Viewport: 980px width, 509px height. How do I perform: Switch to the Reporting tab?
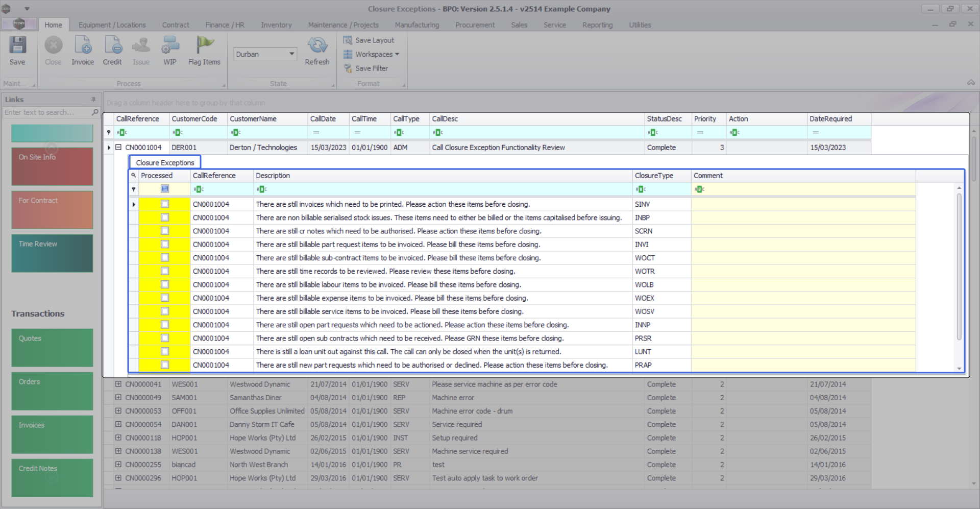tap(597, 25)
